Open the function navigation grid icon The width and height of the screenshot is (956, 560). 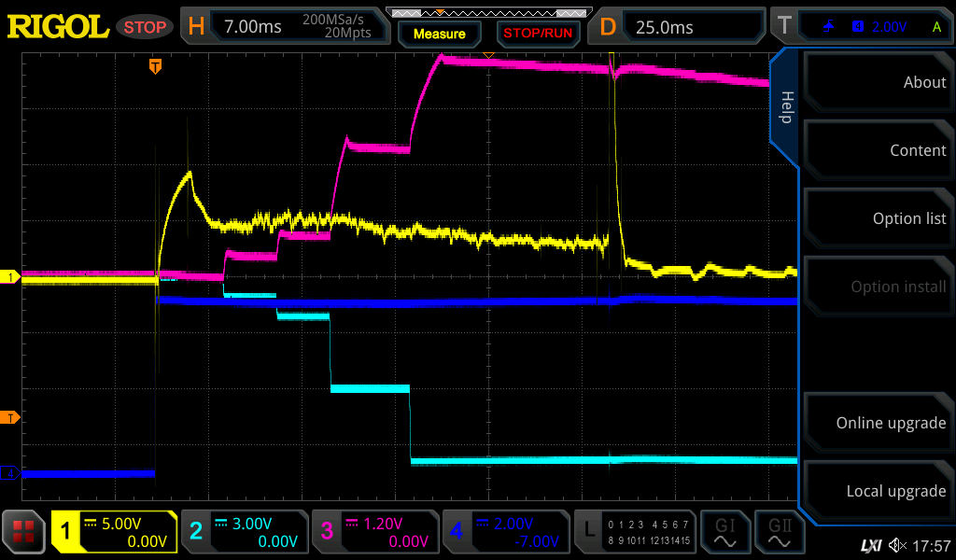(24, 532)
